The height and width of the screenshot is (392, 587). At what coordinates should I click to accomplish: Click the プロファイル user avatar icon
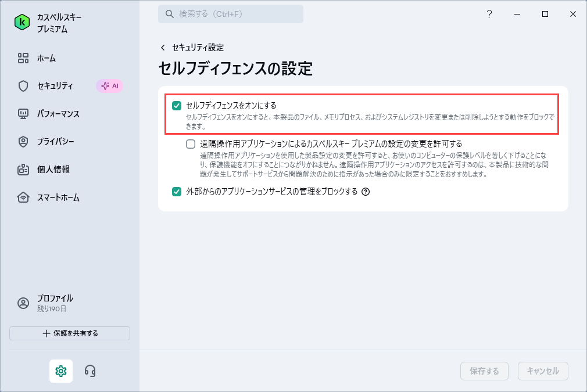point(23,303)
